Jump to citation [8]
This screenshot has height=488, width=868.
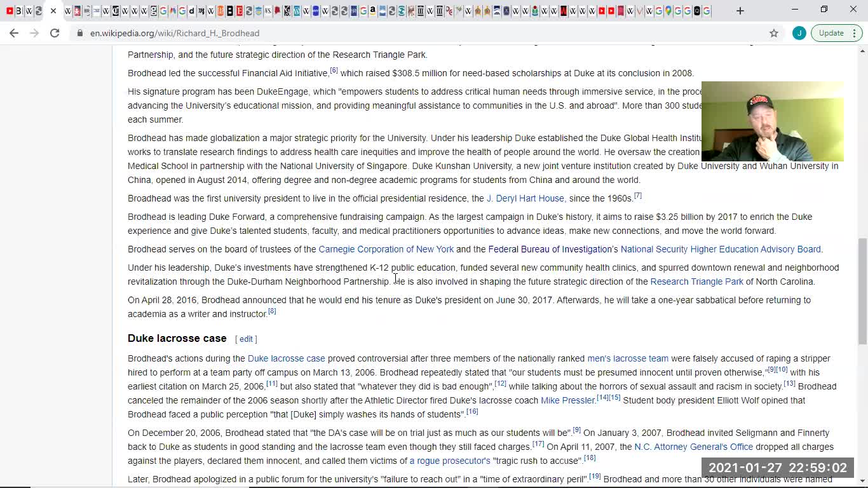(272, 311)
